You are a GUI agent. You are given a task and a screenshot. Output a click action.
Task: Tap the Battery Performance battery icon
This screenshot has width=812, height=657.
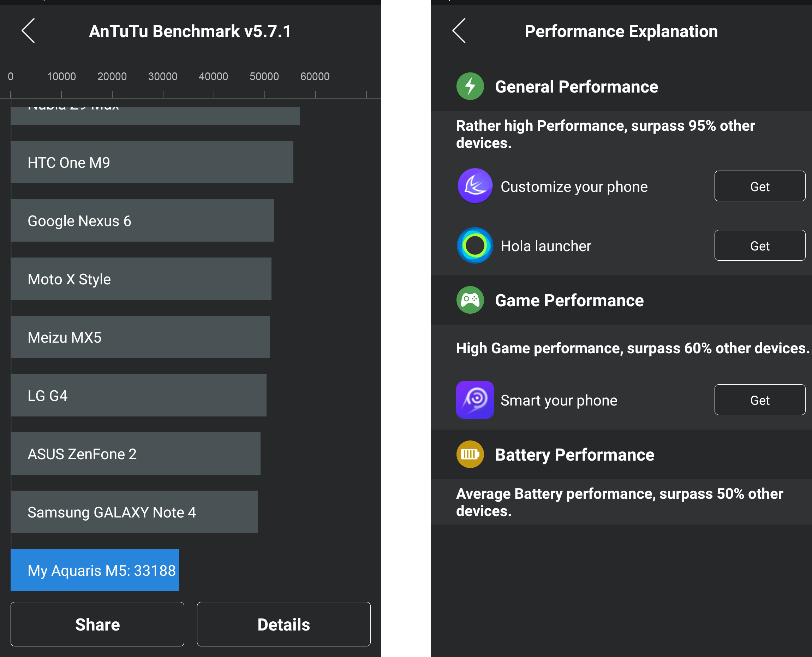tap(470, 454)
